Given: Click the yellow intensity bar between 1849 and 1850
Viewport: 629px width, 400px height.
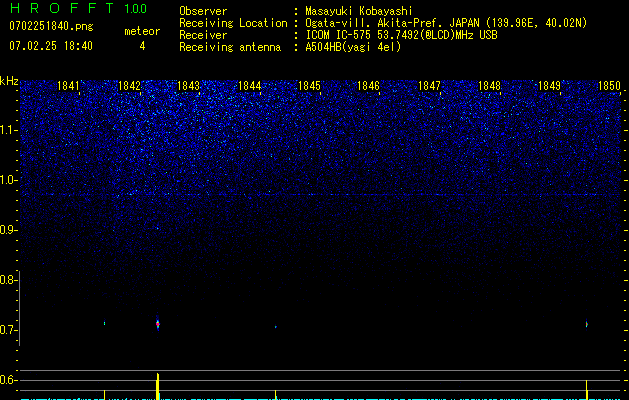Looking at the screenshot, I should coord(586,390).
